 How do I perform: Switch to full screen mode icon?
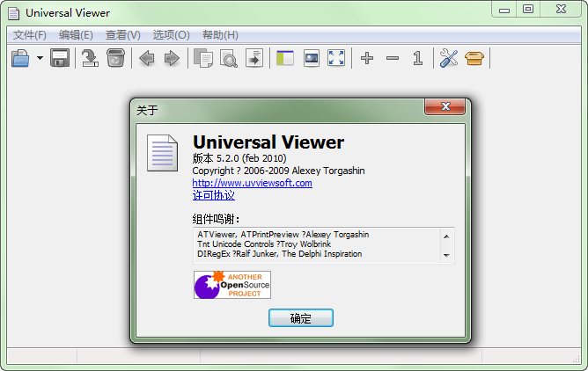[336, 58]
